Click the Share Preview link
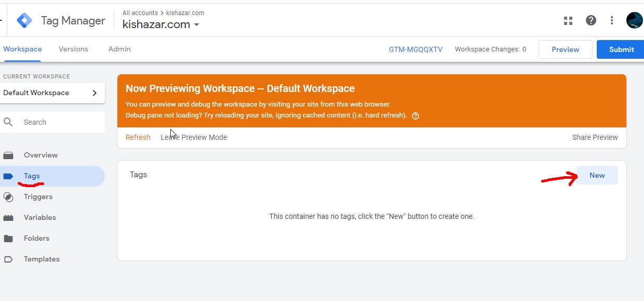The width and height of the screenshot is (644, 301). 595,137
